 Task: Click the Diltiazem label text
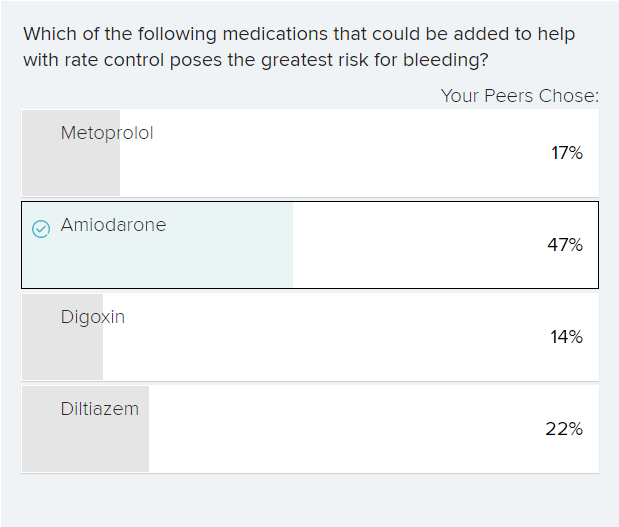point(100,409)
